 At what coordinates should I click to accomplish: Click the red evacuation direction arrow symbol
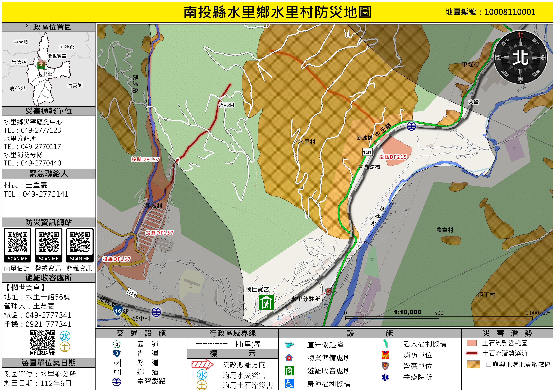pyautogui.click(x=202, y=364)
